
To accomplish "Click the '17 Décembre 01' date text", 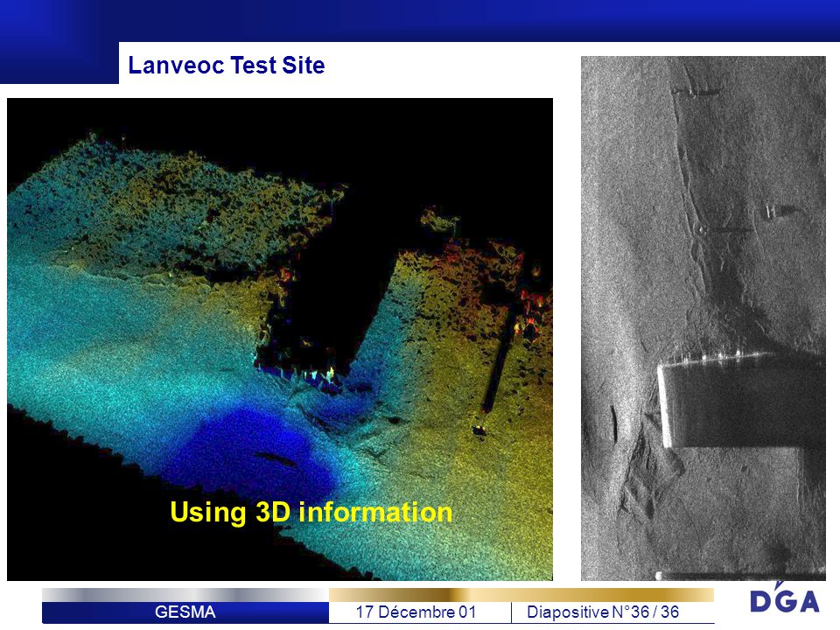I will click(x=416, y=612).
